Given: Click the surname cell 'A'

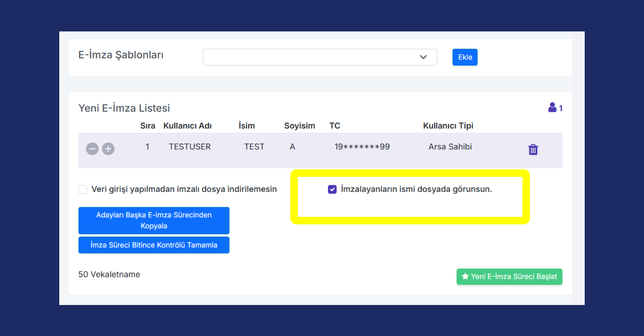Looking at the screenshot, I should click(293, 147).
